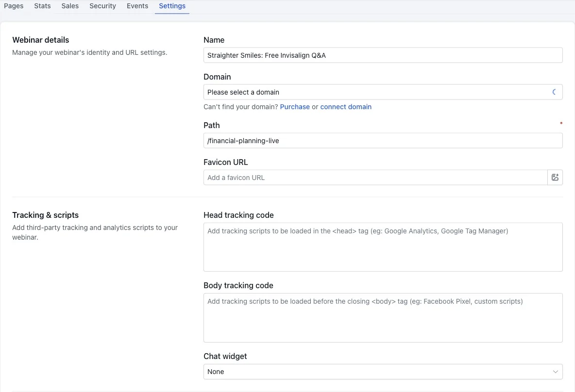Screen dimensions: 575x392
Task: Open the Domain select dropdown
Action: click(x=383, y=92)
